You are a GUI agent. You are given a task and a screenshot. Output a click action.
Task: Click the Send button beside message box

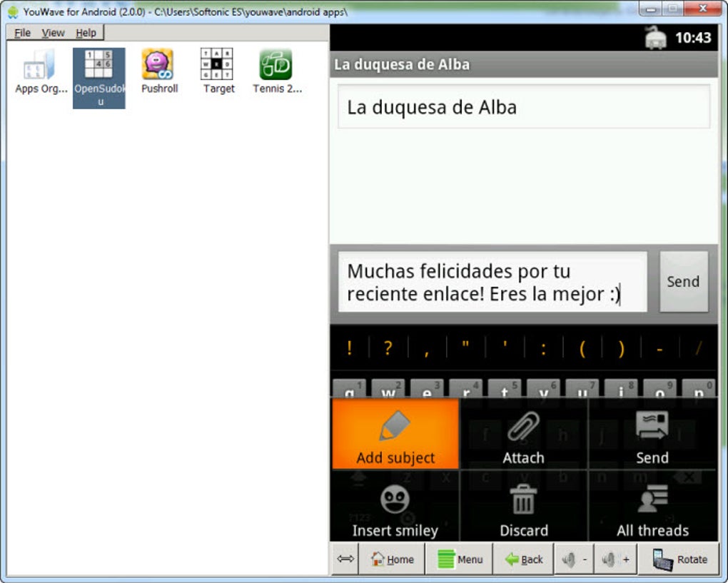pos(684,281)
